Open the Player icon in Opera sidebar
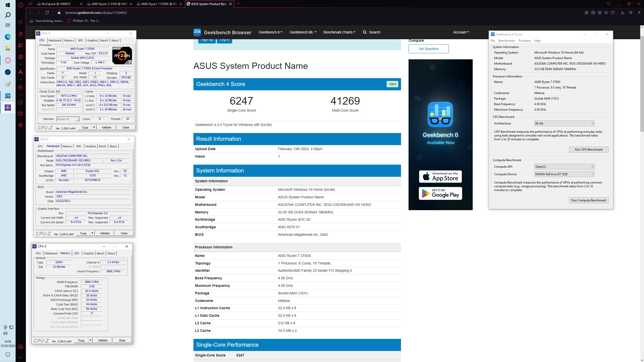Viewport: 644px width, 362px height. click(x=21, y=87)
